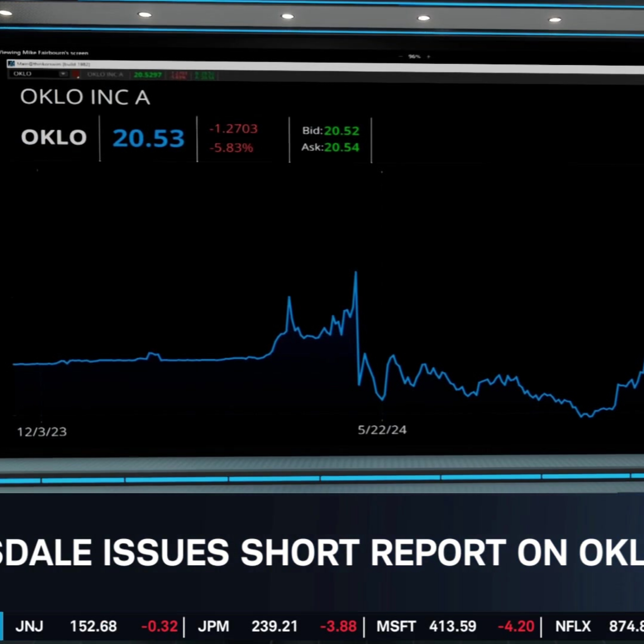Click the 96% zoom level readout
The image size is (644, 644).
pyautogui.click(x=414, y=57)
